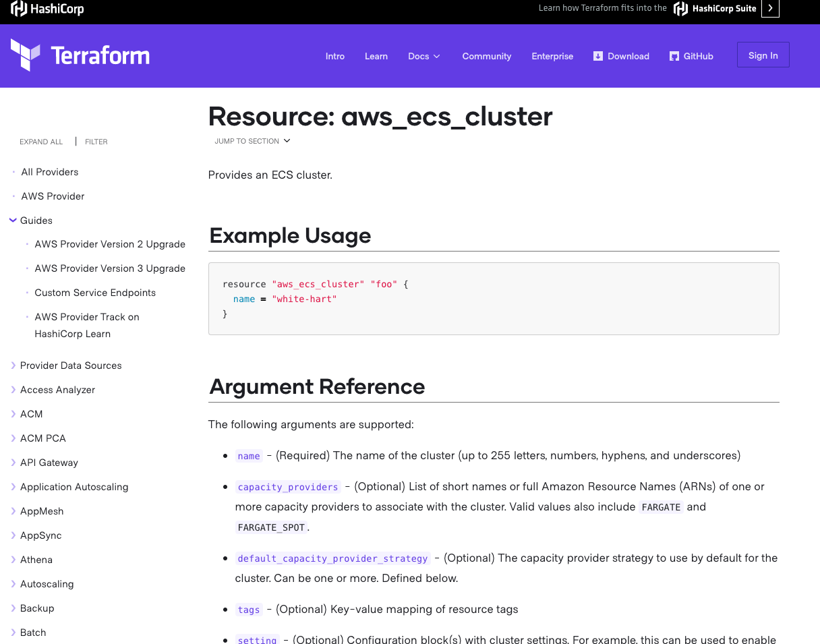This screenshot has height=644, width=820.
Task: Open GitHub via its octocat icon
Action: (674, 56)
